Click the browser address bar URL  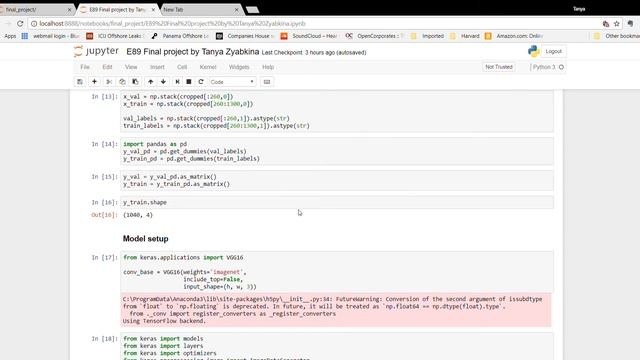click(172, 24)
